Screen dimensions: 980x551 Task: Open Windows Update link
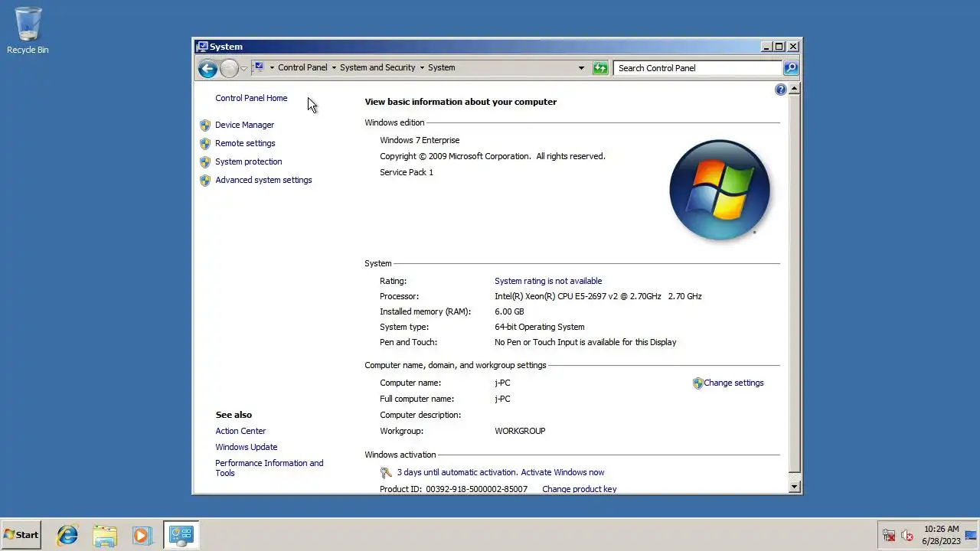coord(247,447)
